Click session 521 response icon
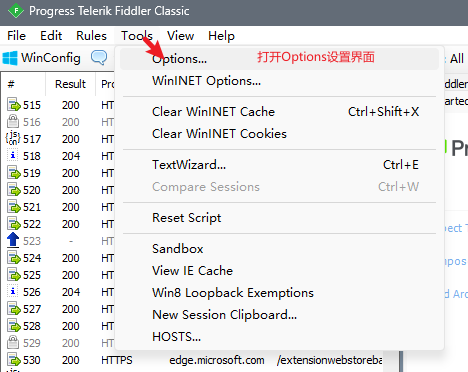The height and width of the screenshot is (372, 468). click(x=14, y=206)
